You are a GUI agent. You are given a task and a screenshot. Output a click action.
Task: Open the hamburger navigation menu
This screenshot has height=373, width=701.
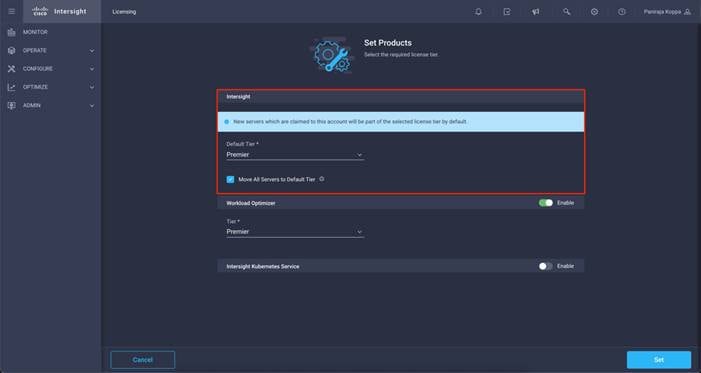coord(12,12)
